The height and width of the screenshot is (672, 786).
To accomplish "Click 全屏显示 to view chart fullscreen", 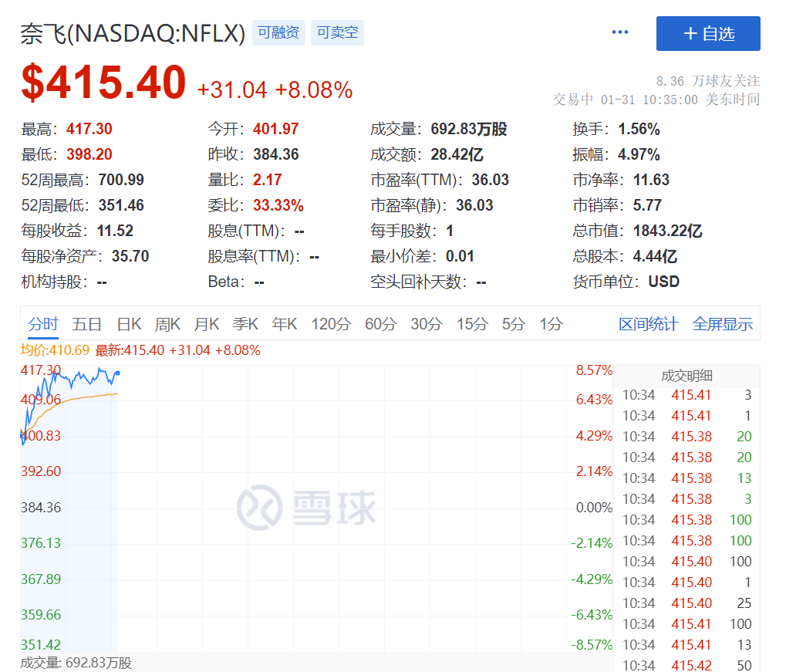I will [x=722, y=324].
